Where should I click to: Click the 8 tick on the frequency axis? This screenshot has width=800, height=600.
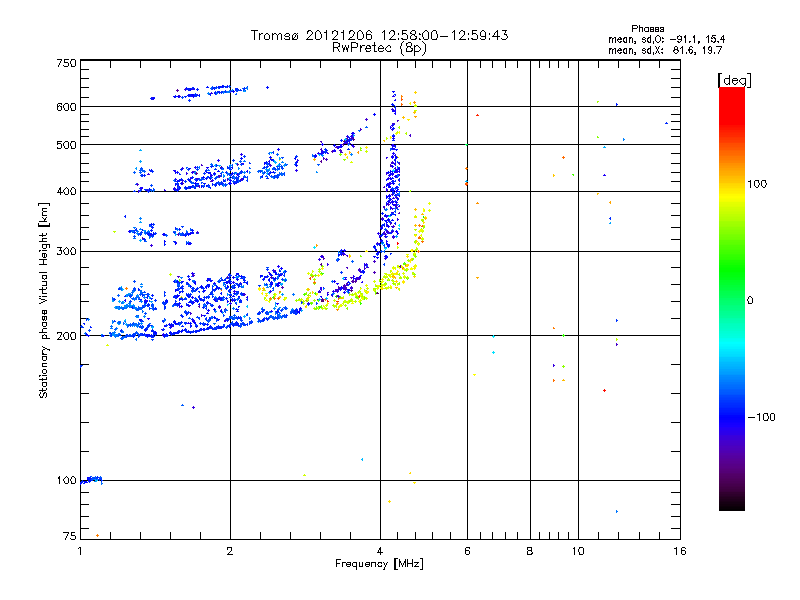(x=530, y=551)
